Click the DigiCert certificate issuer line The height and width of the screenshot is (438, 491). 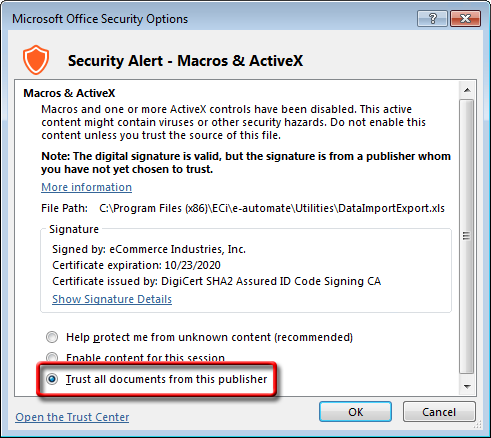tap(217, 281)
